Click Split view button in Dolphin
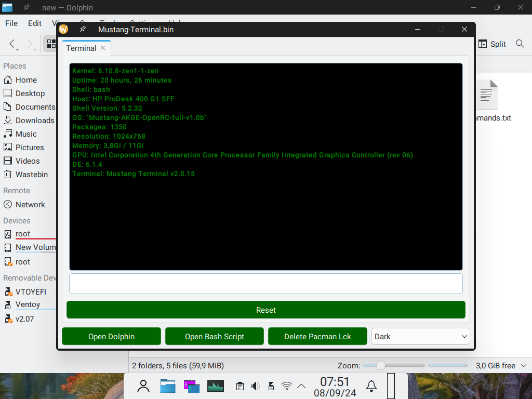The image size is (532, 399). pos(492,44)
